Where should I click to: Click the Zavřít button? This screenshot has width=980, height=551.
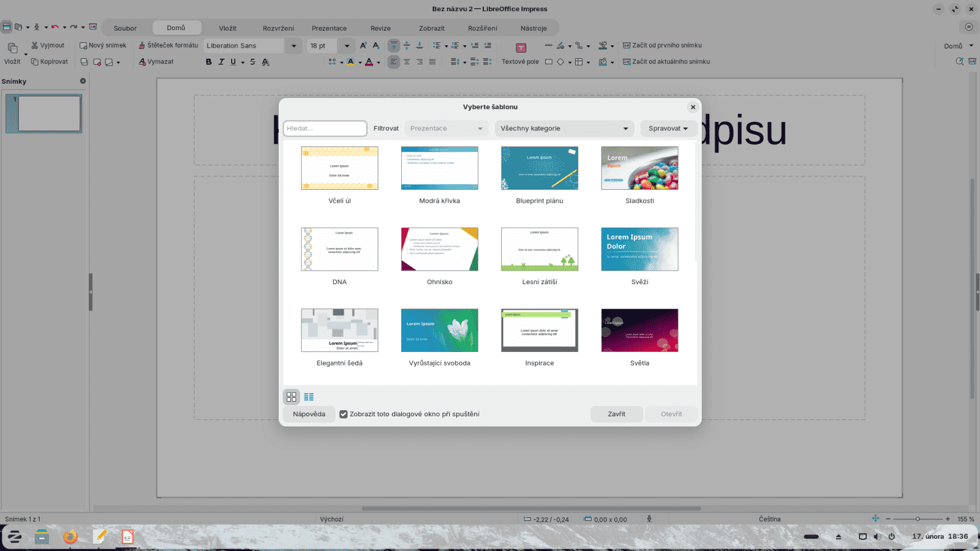tap(617, 414)
